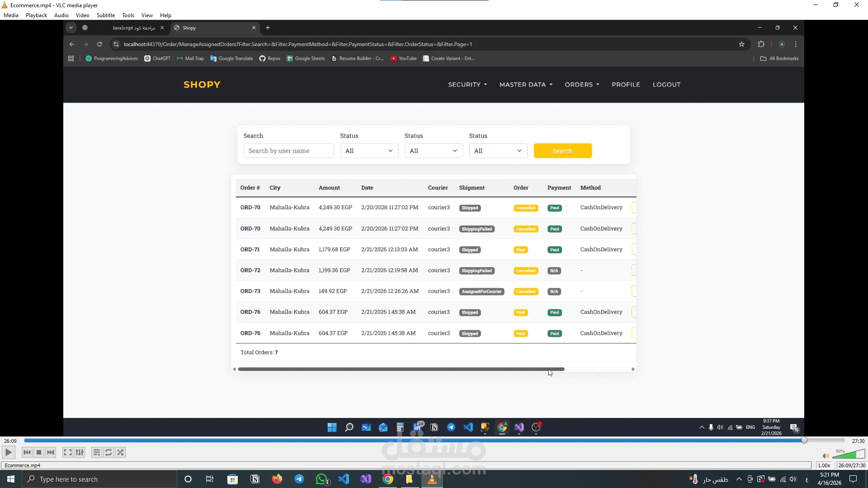This screenshot has height=488, width=868.
Task: Open the Subtitle menu
Action: pos(106,15)
